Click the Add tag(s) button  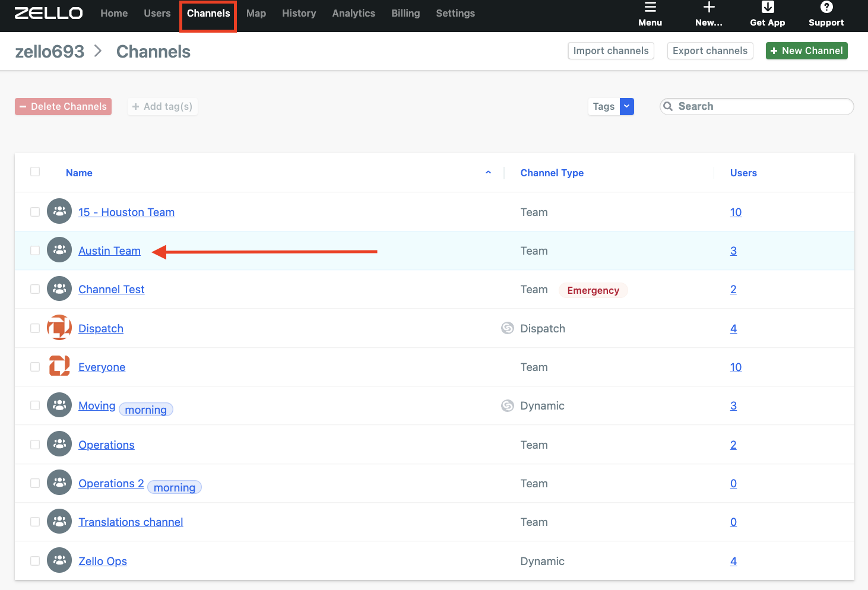pos(162,106)
